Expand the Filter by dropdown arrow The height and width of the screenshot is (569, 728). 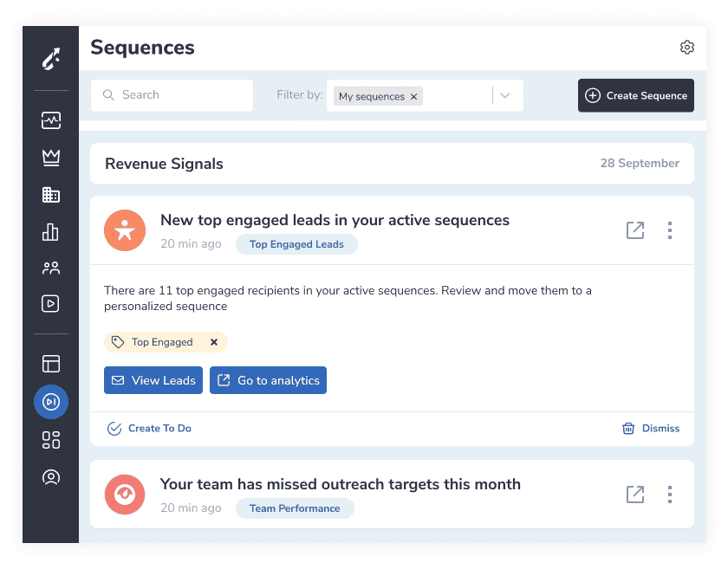[x=505, y=95]
